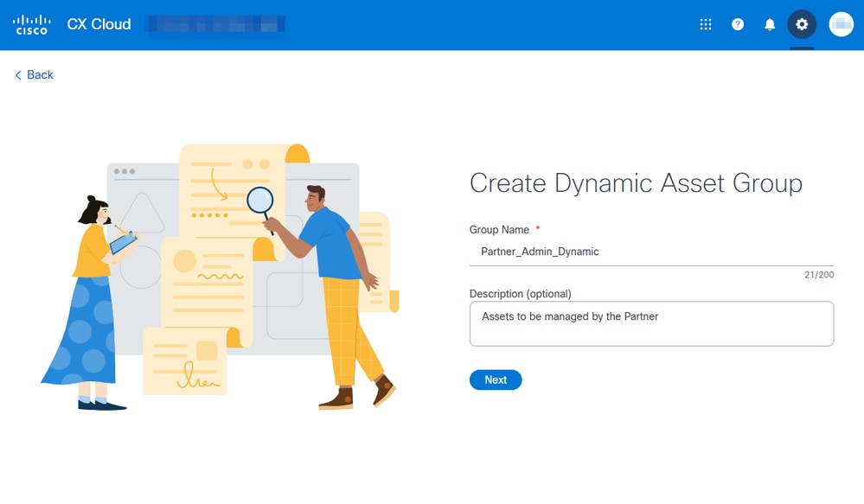Click the 'Description (optional)' label
Viewport: 864px width, 504px height.
[x=520, y=294]
